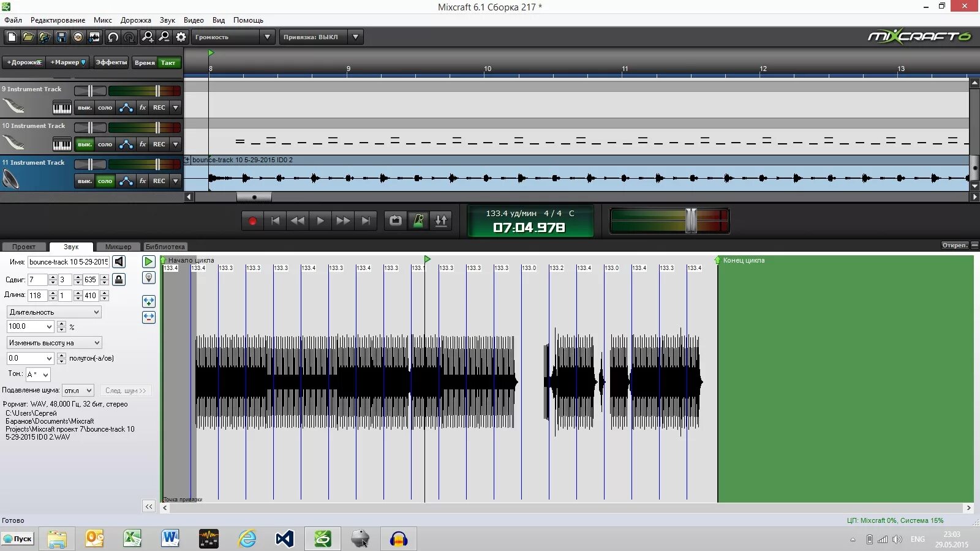The height and width of the screenshot is (551, 980).
Task: Open fx effects for track 10
Action: coord(143,144)
